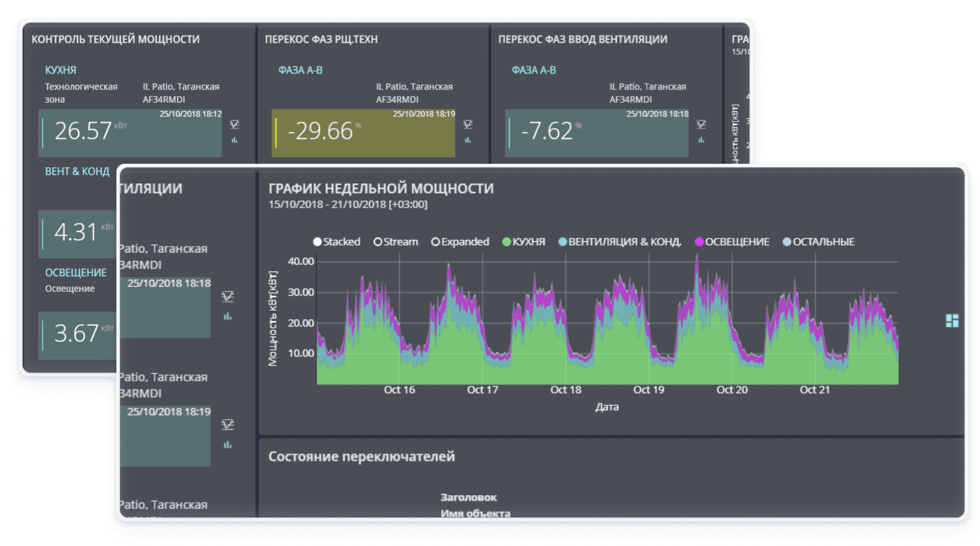Open line chart icon beside the 26.57 kW tile

pos(235,124)
